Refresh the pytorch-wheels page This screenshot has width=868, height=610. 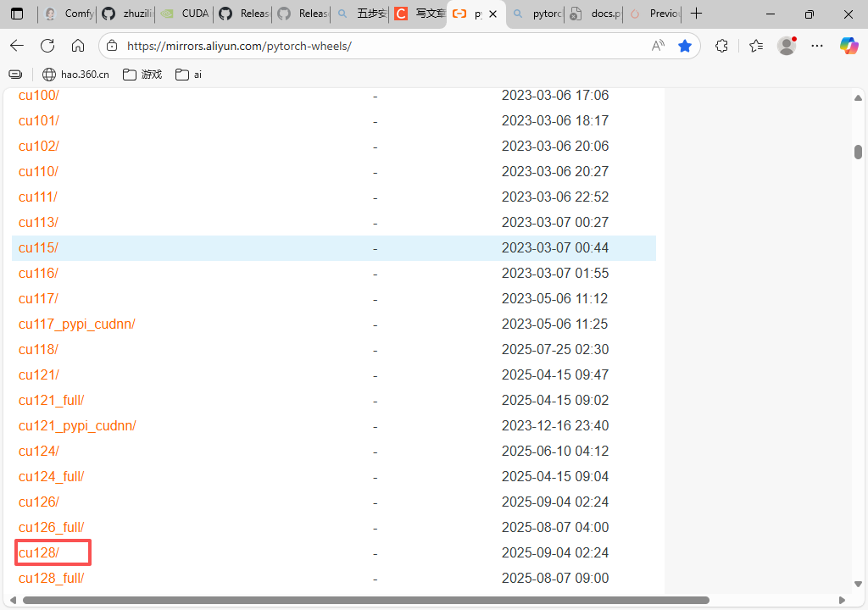coord(47,46)
